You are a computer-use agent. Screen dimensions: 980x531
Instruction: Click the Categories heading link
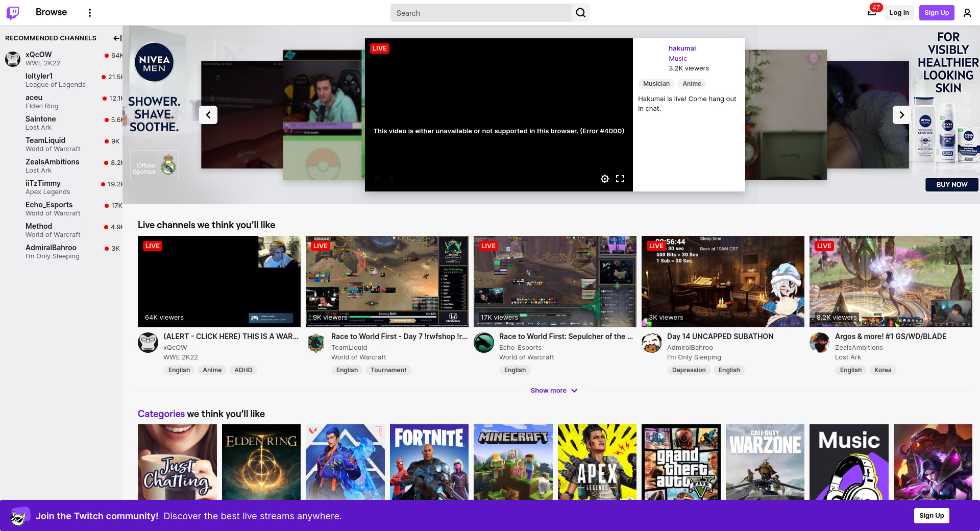161,414
